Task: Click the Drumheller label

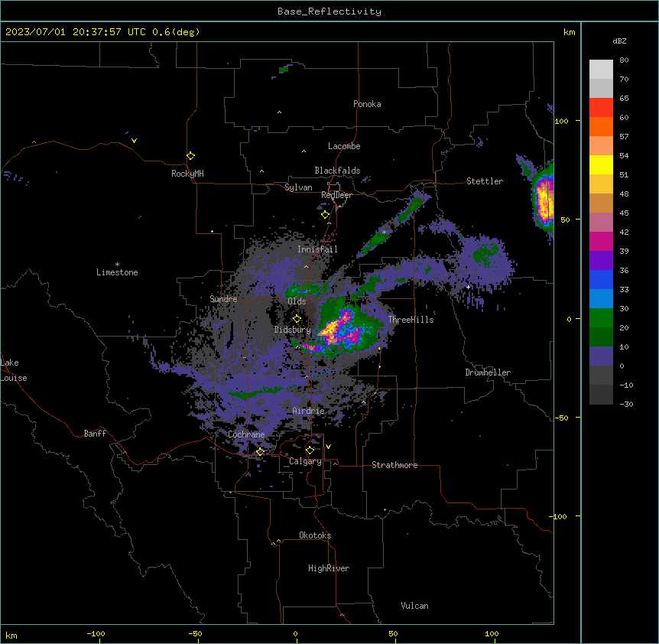Action: click(x=488, y=372)
